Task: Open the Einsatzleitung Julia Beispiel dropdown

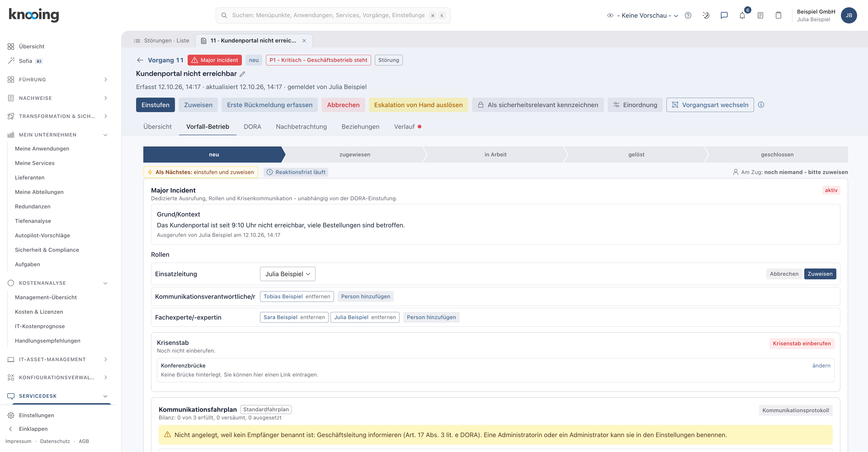Action: click(288, 274)
